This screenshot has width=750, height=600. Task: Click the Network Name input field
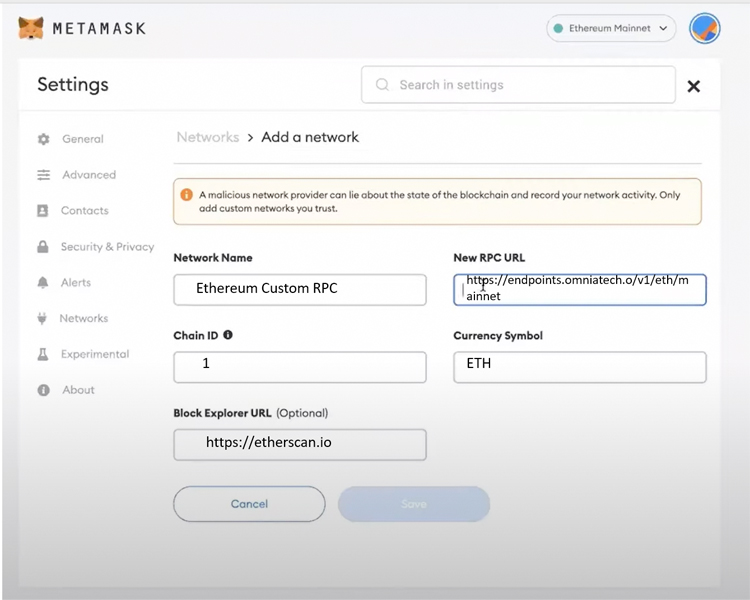click(x=300, y=289)
